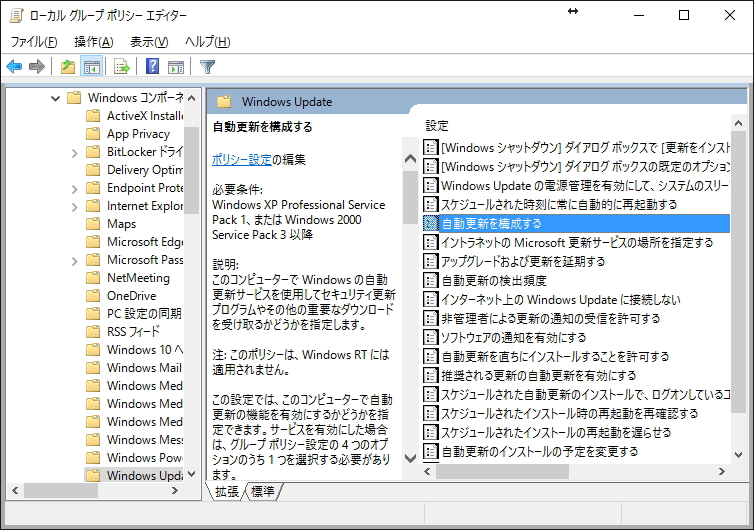The image size is (754, 530).
Task: Click the Back arrow toolbar icon
Action: coord(14,66)
